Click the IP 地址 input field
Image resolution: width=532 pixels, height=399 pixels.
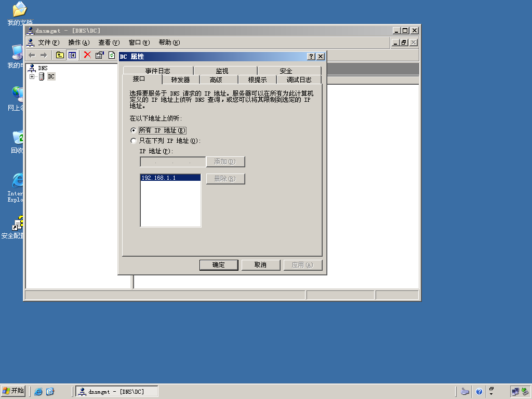(x=172, y=162)
